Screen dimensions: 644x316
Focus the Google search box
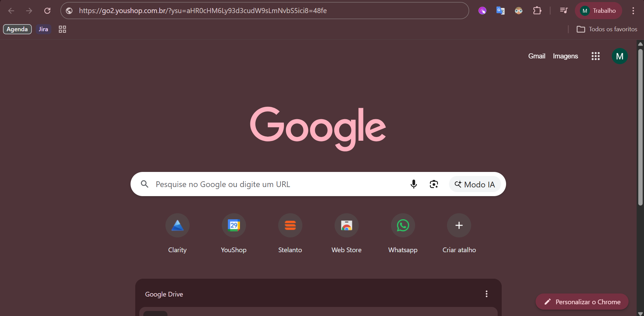(x=318, y=184)
